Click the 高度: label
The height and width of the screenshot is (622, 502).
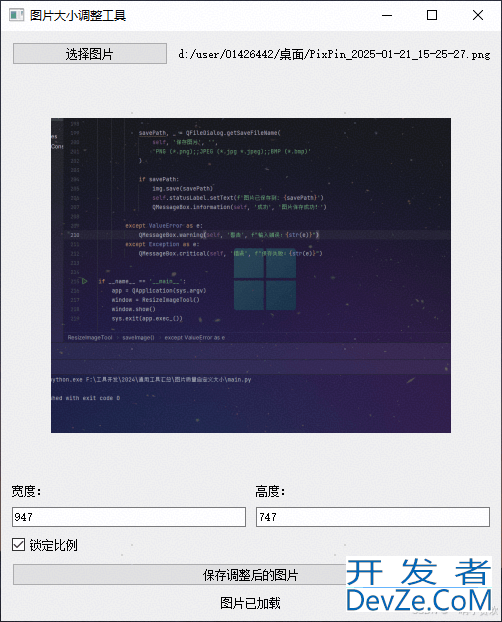click(270, 491)
